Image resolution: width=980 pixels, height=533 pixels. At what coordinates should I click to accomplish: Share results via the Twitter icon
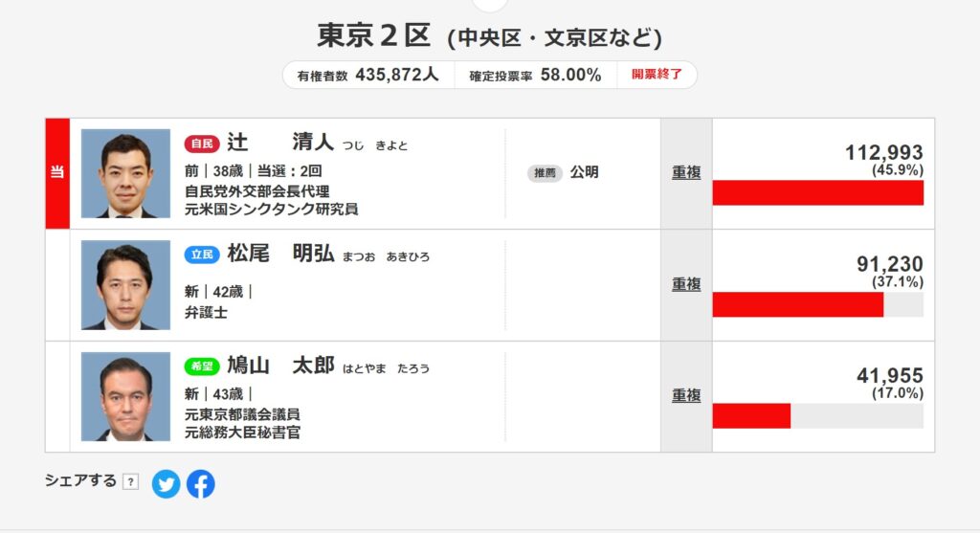pyautogui.click(x=166, y=484)
